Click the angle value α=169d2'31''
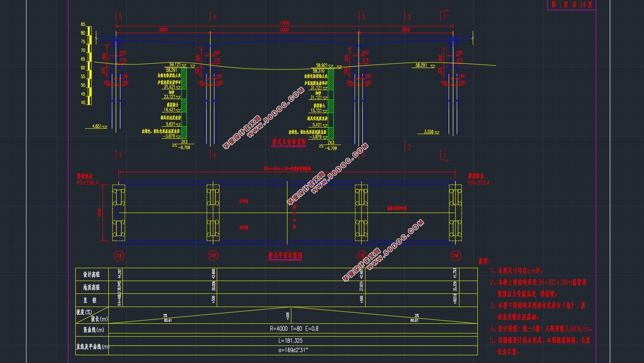Image resolution: width=644 pixels, height=363 pixels. [x=293, y=350]
